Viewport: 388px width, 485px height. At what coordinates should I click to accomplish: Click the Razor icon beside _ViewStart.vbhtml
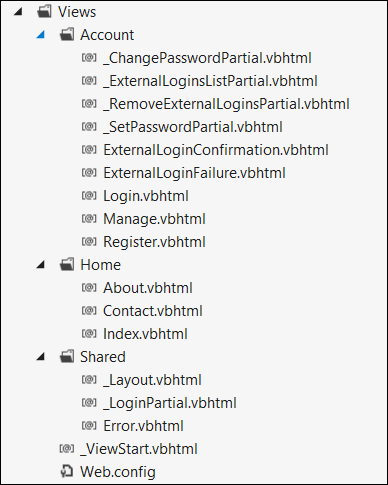[67, 449]
